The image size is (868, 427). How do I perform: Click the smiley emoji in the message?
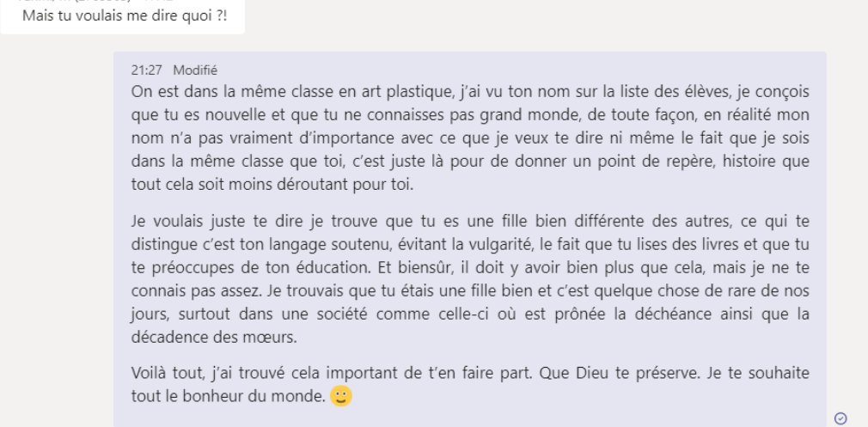[341, 396]
